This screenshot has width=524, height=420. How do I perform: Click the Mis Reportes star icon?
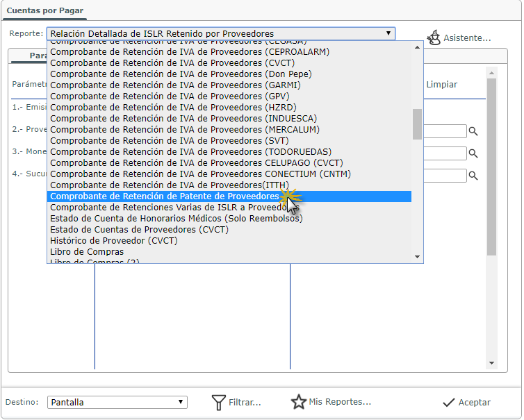pos(298,402)
